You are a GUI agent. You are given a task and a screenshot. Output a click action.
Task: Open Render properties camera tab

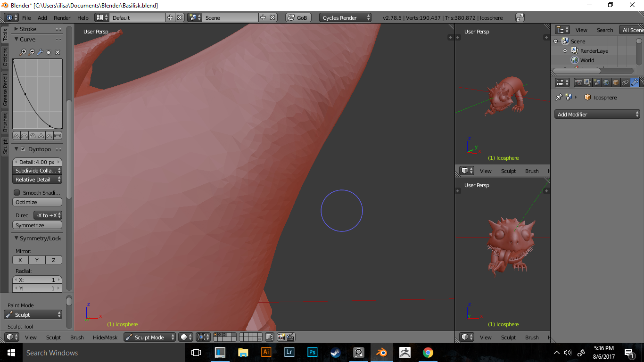pos(578,82)
